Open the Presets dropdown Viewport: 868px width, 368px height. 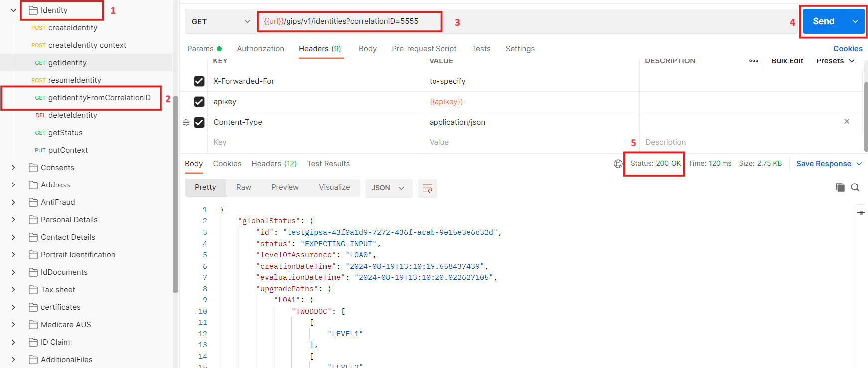tap(835, 61)
